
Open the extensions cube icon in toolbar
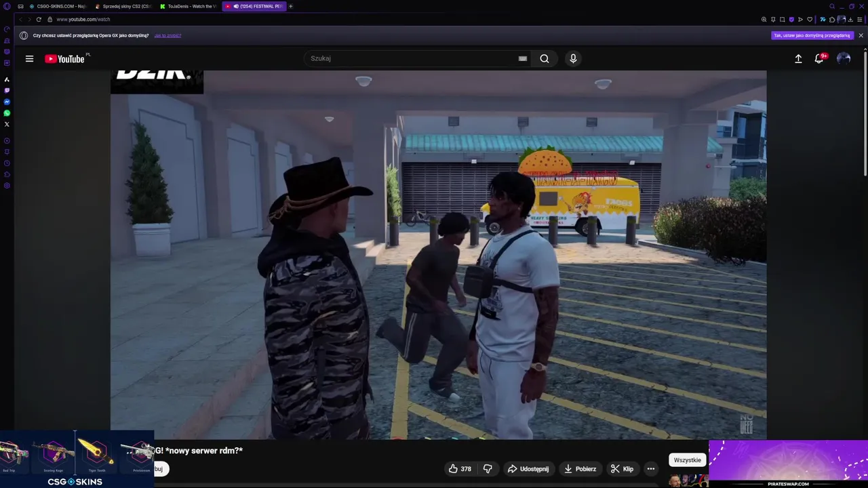click(832, 20)
